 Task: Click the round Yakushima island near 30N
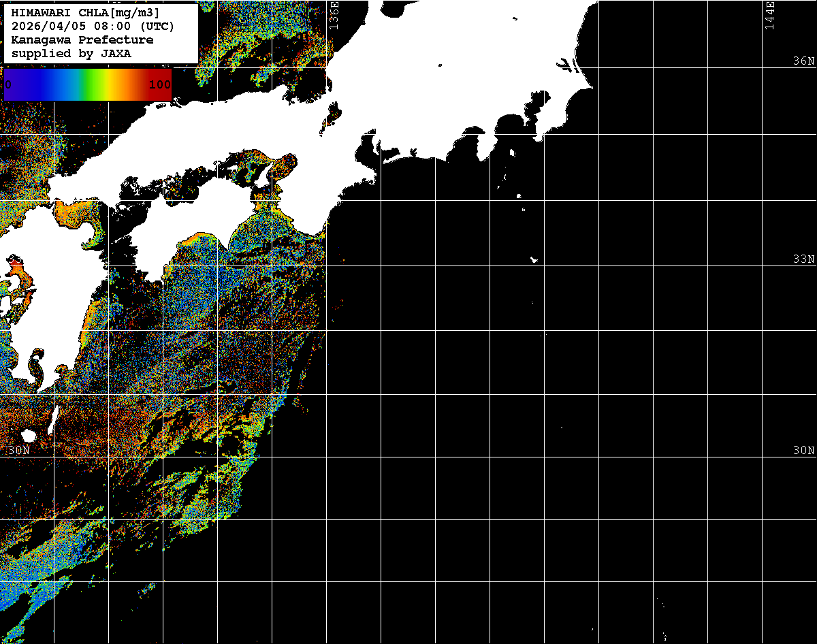click(x=28, y=435)
